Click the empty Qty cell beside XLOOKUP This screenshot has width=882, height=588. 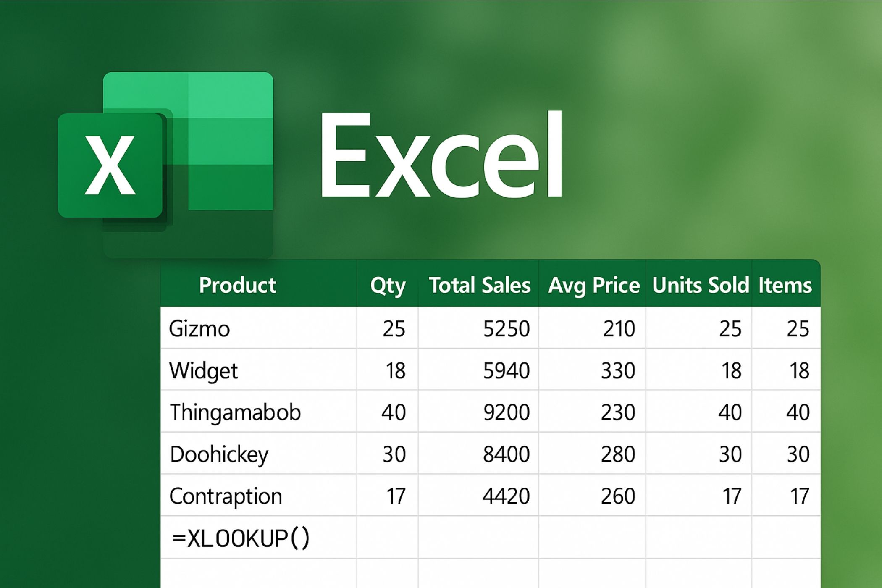(x=387, y=538)
